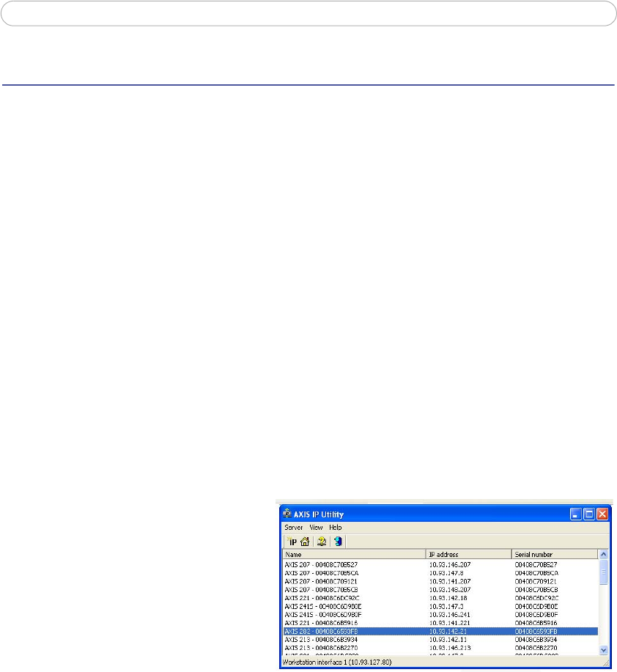Image resolution: width=617 pixels, height=672 pixels.
Task: Click the Assign IP toolbar icon
Action: click(292, 542)
